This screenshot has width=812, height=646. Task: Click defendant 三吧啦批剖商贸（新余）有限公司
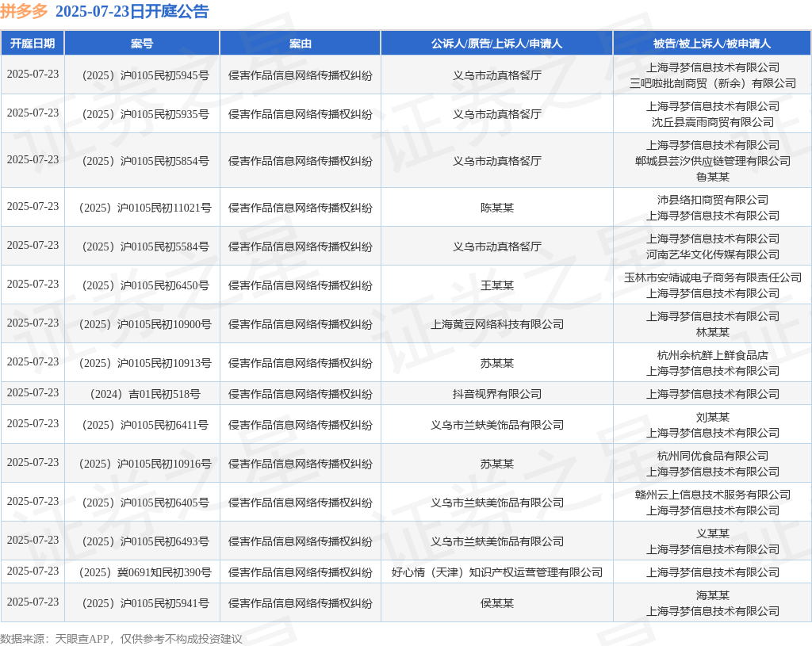point(713,83)
